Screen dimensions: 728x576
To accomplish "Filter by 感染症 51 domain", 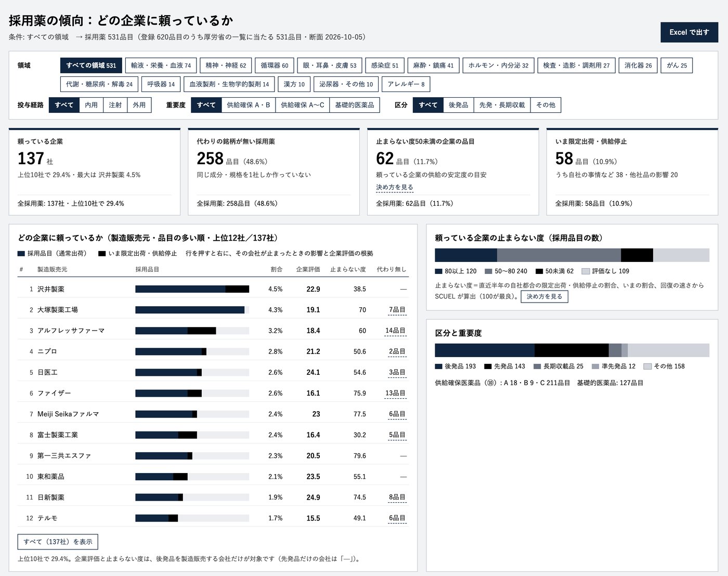I will tap(385, 66).
